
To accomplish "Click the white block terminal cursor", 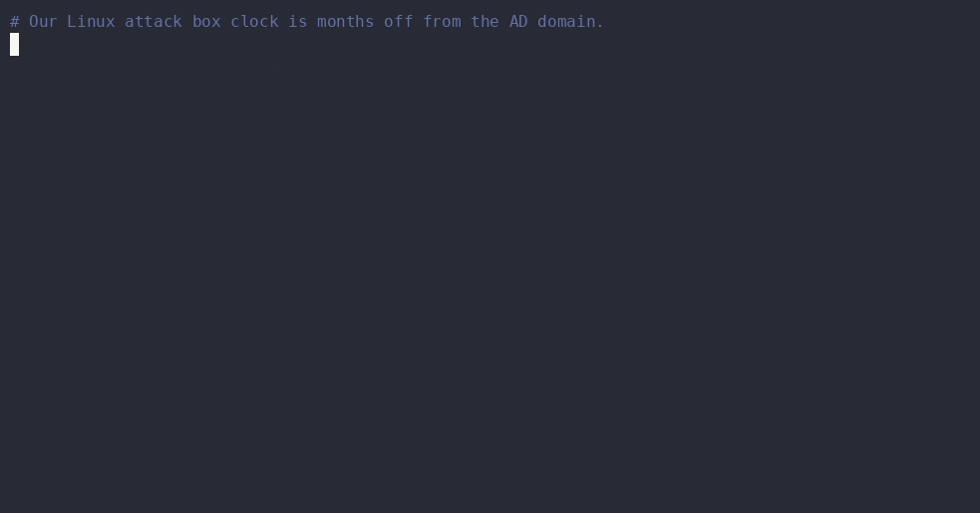I will point(14,45).
